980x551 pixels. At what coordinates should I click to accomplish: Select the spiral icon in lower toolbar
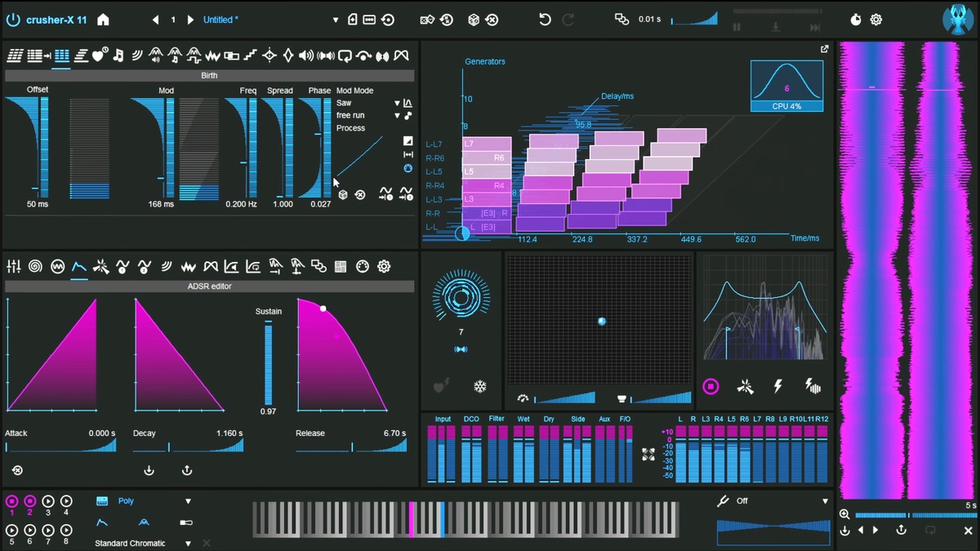pos(35,266)
